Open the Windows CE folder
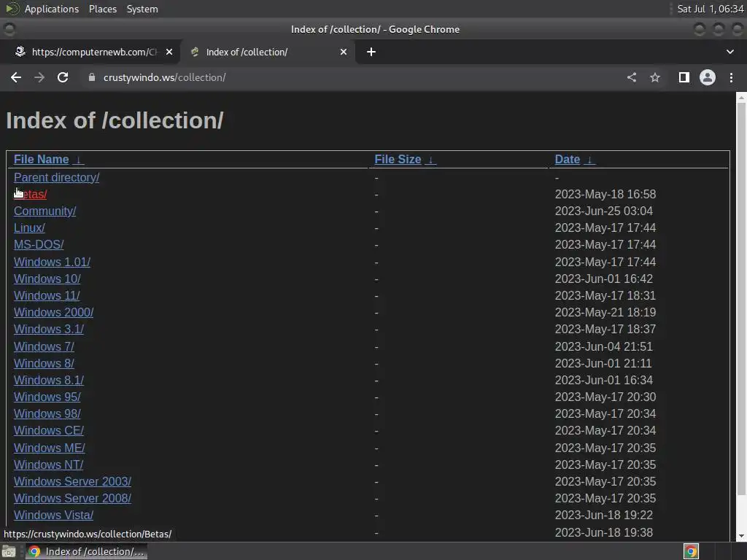Viewport: 747px width, 560px height. tap(49, 430)
